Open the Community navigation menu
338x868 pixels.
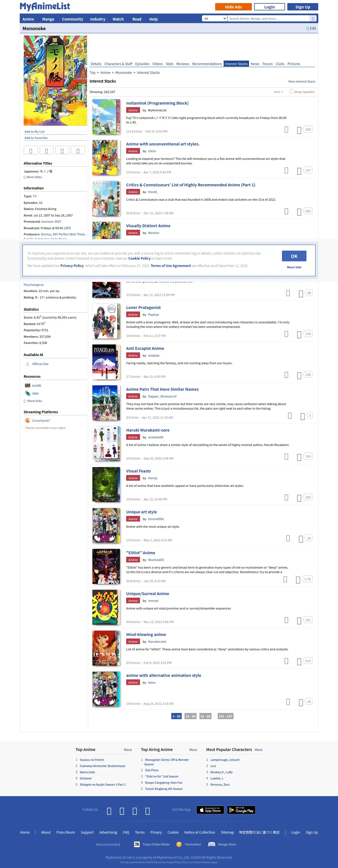click(x=72, y=19)
